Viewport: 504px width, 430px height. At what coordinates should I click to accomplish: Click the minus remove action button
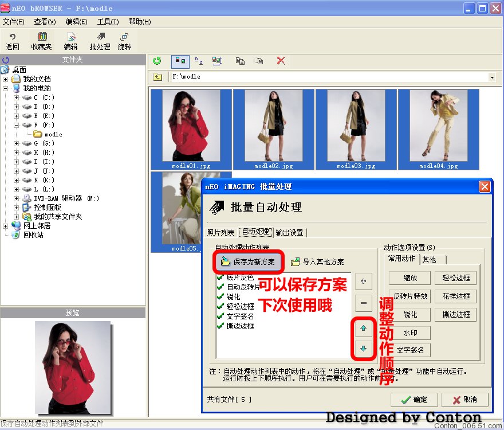364,303
